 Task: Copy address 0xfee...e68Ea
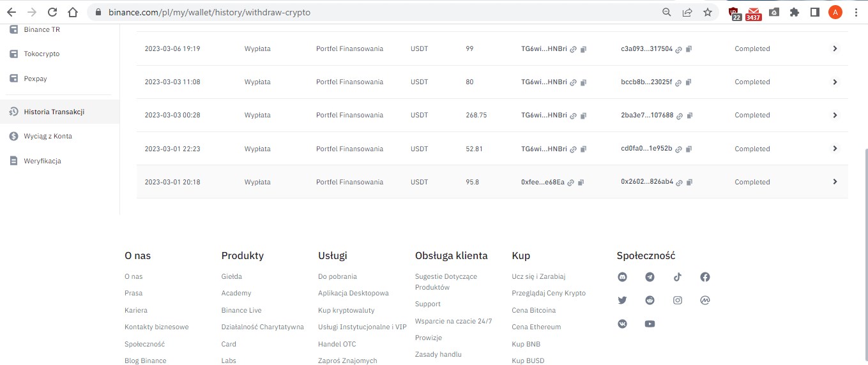581,182
